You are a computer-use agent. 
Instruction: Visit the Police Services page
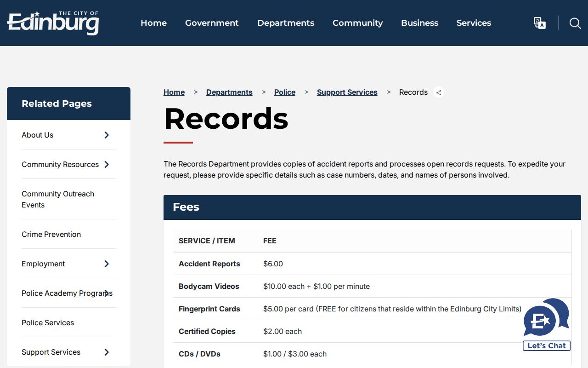(x=48, y=322)
